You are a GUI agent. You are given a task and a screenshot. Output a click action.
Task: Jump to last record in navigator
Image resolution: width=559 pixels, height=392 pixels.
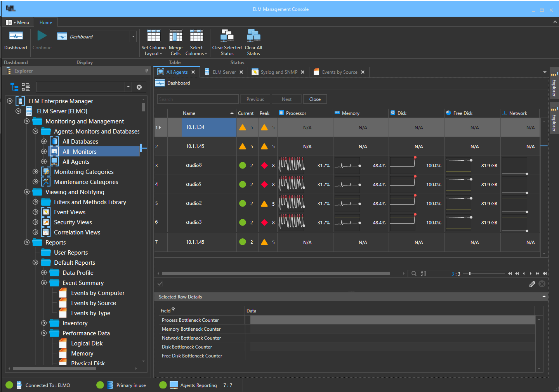(545, 274)
